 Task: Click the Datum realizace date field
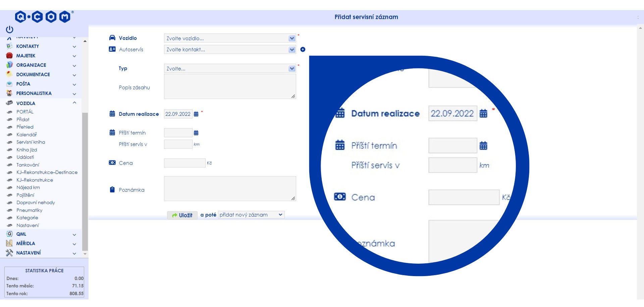(x=178, y=114)
